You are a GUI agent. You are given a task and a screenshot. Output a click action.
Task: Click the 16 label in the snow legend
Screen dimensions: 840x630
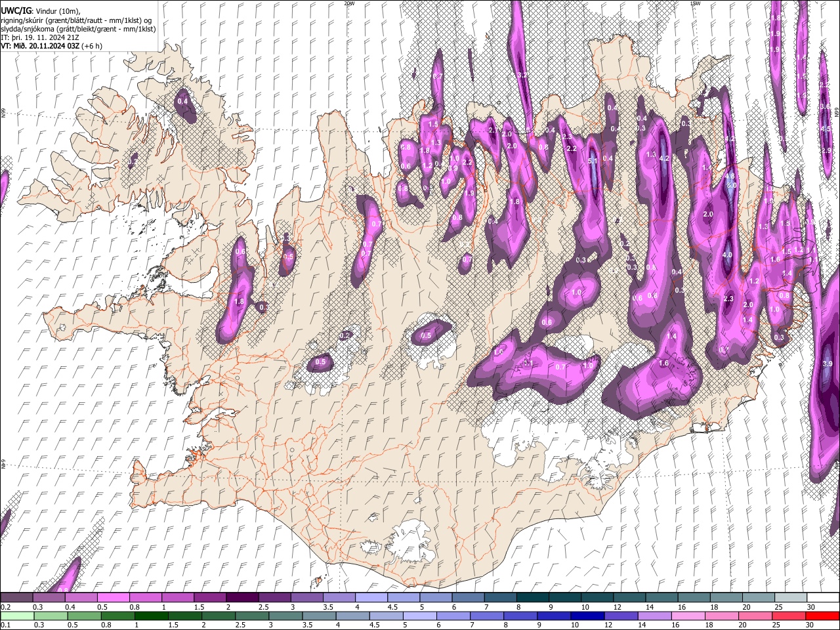[x=681, y=607]
